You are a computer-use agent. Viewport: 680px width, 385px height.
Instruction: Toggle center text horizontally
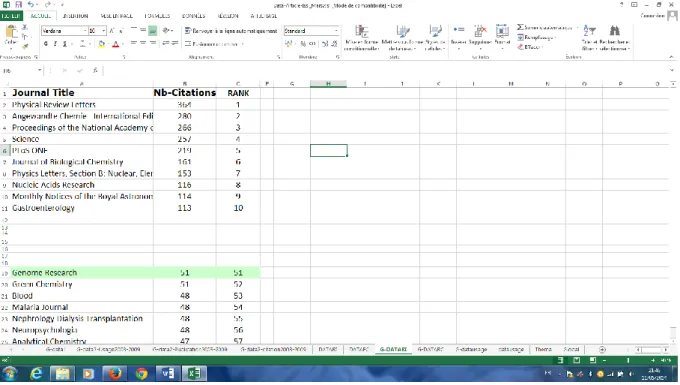(143, 43)
